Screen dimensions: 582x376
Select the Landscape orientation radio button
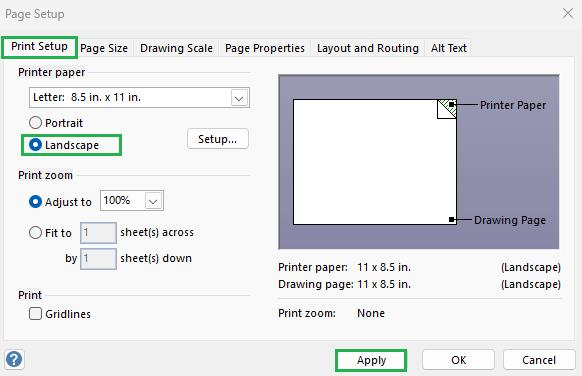tap(35, 145)
